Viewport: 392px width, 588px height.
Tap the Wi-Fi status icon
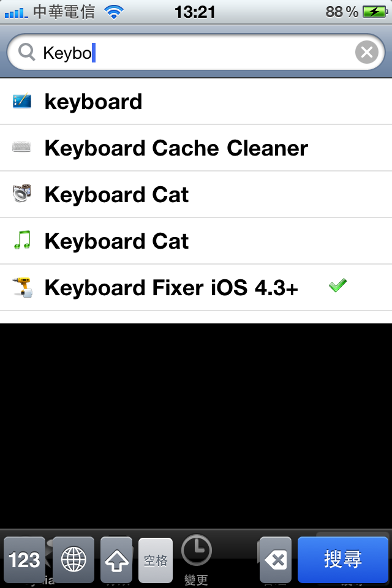click(x=114, y=12)
